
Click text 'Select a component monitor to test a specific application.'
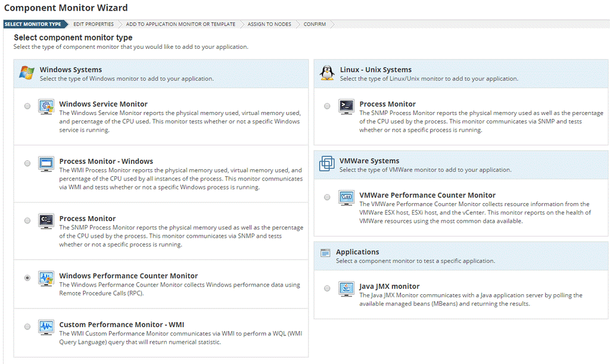click(415, 261)
